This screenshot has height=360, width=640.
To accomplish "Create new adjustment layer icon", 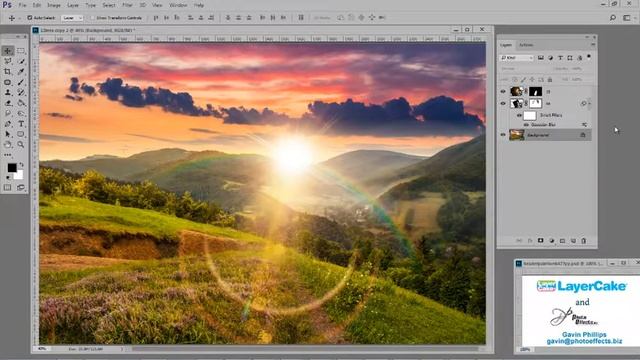I will [551, 241].
